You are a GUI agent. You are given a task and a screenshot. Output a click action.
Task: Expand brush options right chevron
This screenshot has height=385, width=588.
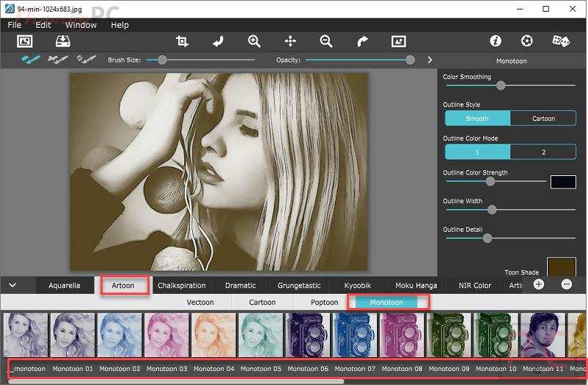(430, 60)
